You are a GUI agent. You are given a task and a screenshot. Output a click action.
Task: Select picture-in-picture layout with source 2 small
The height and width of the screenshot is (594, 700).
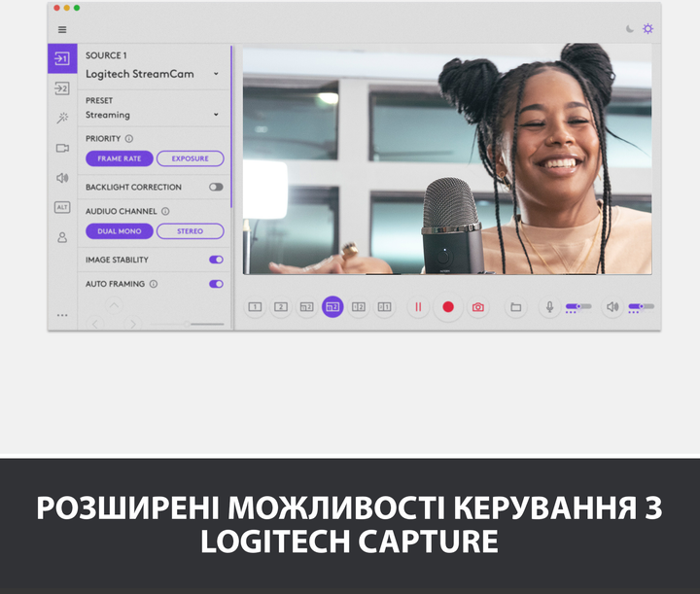coord(306,306)
